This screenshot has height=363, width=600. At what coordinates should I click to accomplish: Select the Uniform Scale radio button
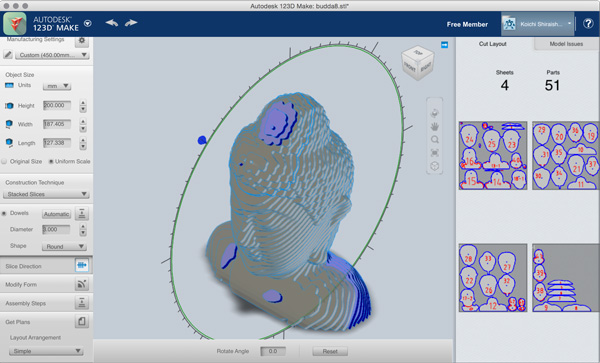click(x=51, y=161)
